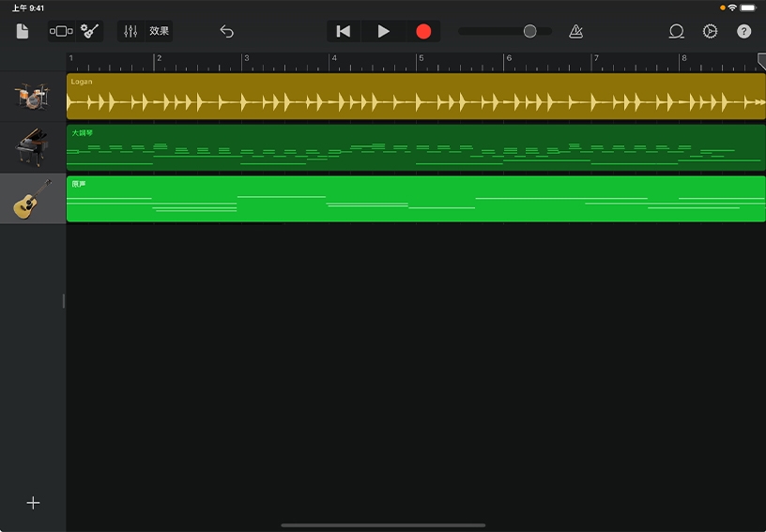This screenshot has height=532, width=766.
Task: Go to beginning of song
Action: click(x=344, y=31)
